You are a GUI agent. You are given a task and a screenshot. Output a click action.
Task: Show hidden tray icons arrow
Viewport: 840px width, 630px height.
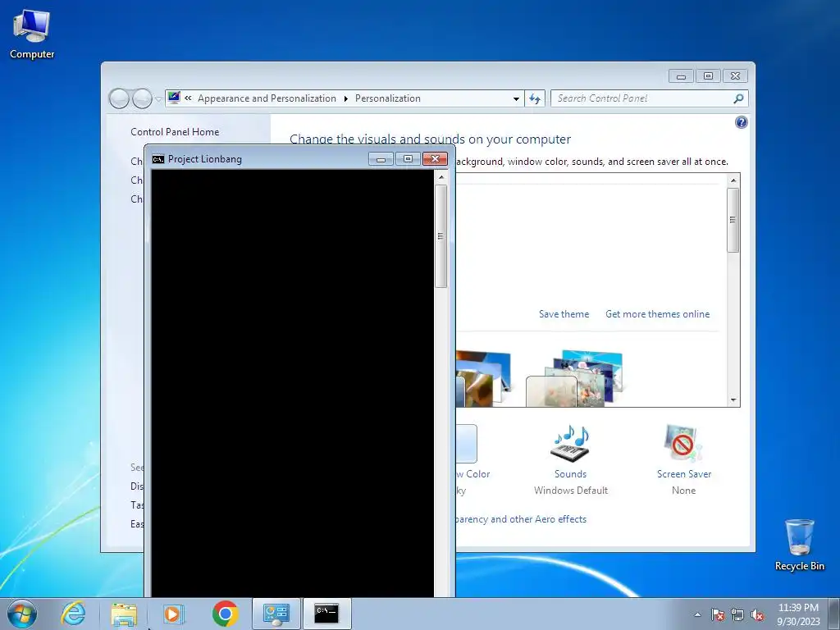[x=697, y=614]
